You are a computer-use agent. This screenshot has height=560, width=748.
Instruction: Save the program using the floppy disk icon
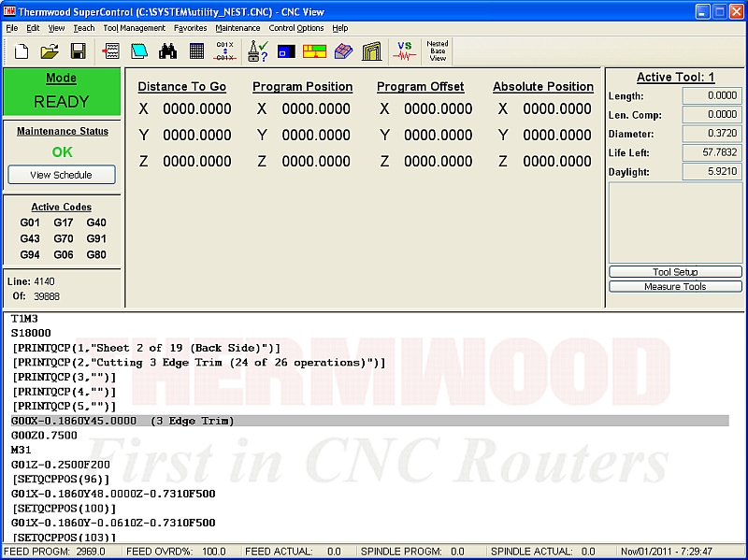click(x=79, y=51)
